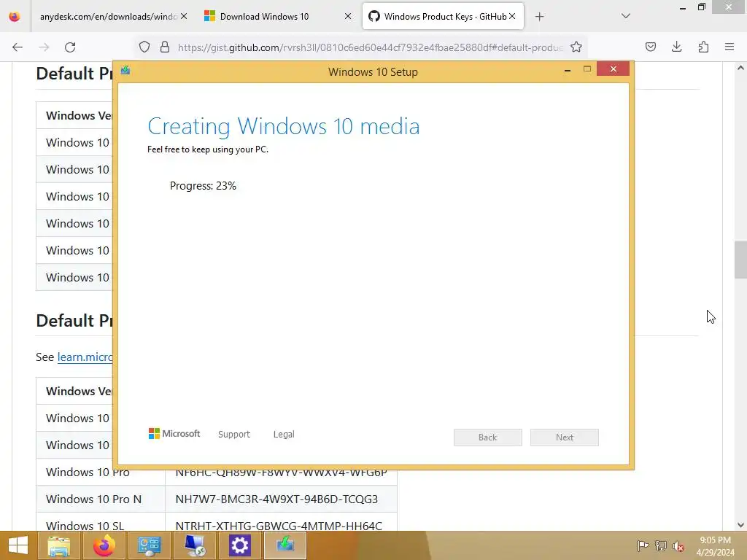Image resolution: width=747 pixels, height=560 pixels.
Task: Click the Firefox View icon at tab bar start
Action: (x=15, y=17)
